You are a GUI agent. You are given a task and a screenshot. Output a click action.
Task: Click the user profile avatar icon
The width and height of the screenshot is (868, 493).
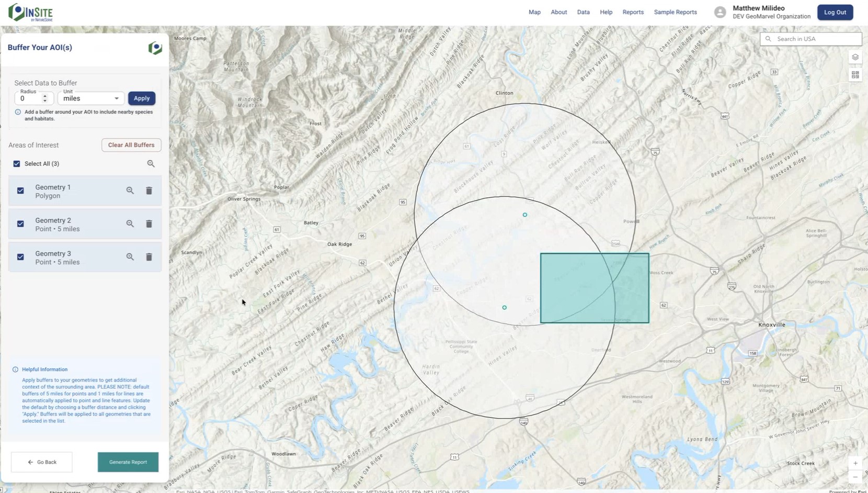(x=720, y=13)
